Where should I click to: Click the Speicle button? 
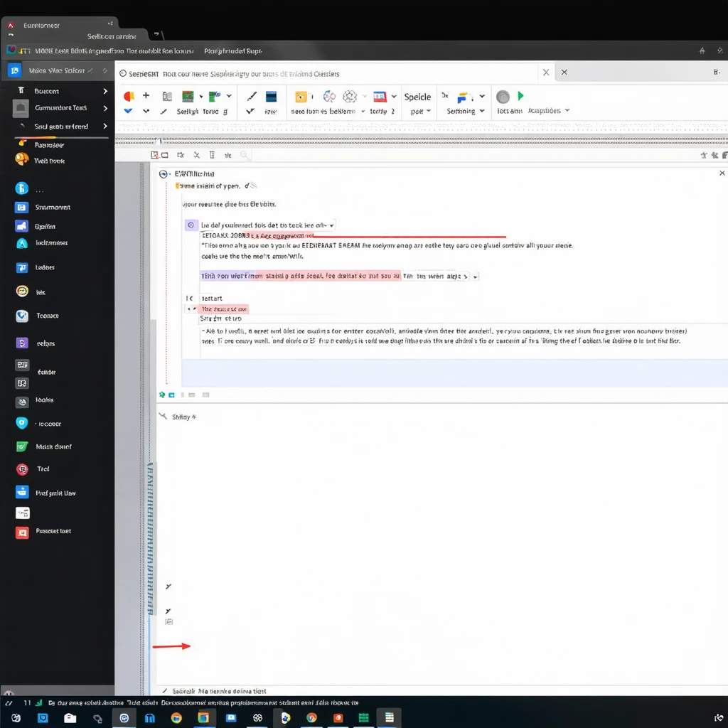click(x=417, y=97)
